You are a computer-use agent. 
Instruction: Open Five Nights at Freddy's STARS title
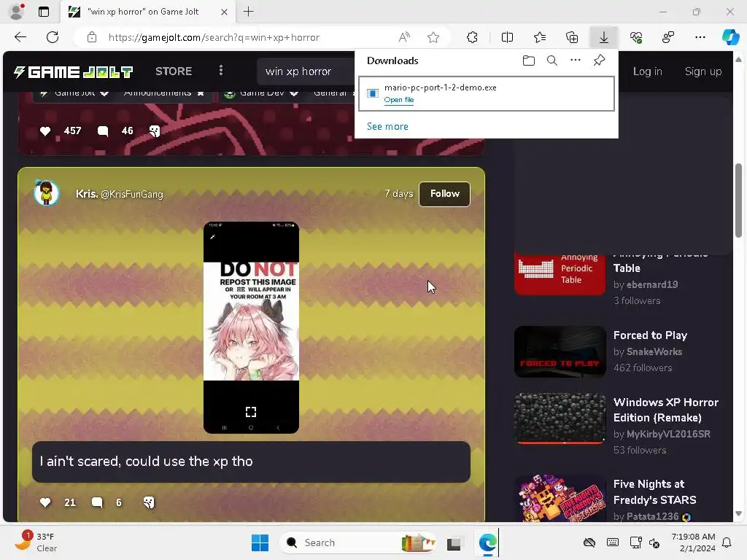coord(655,492)
